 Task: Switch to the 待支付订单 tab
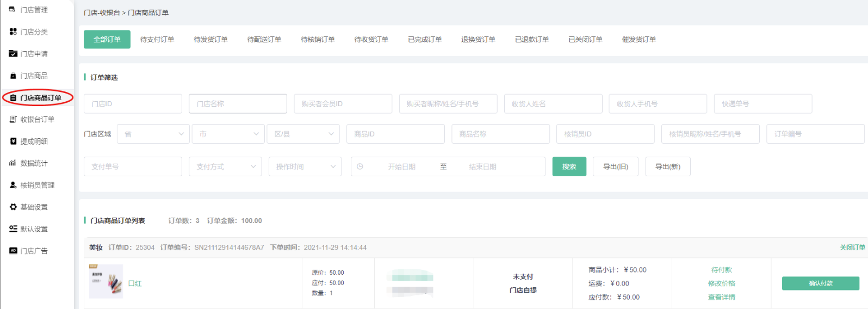[157, 39]
